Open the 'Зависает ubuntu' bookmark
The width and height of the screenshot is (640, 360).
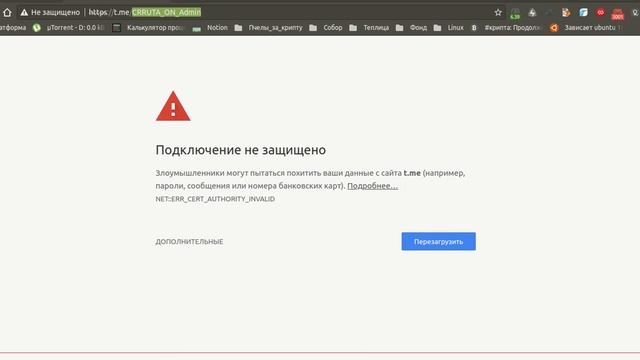tap(586, 28)
